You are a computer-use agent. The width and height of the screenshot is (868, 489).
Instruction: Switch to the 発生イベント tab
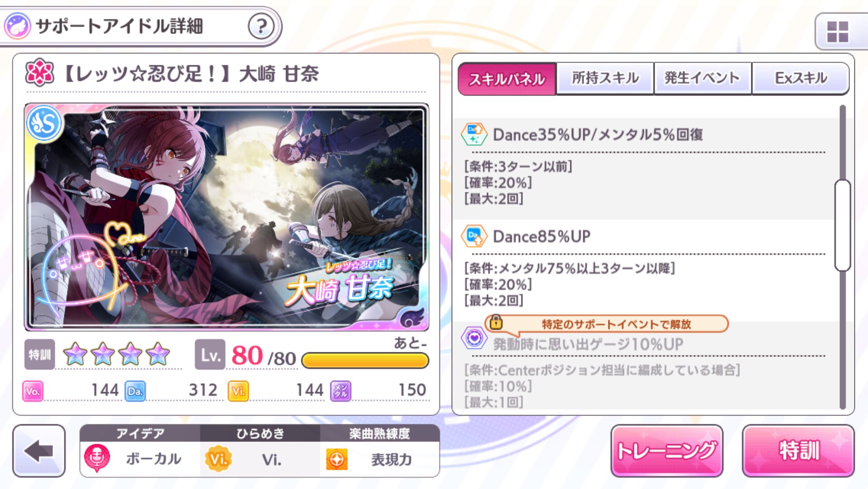click(x=702, y=78)
